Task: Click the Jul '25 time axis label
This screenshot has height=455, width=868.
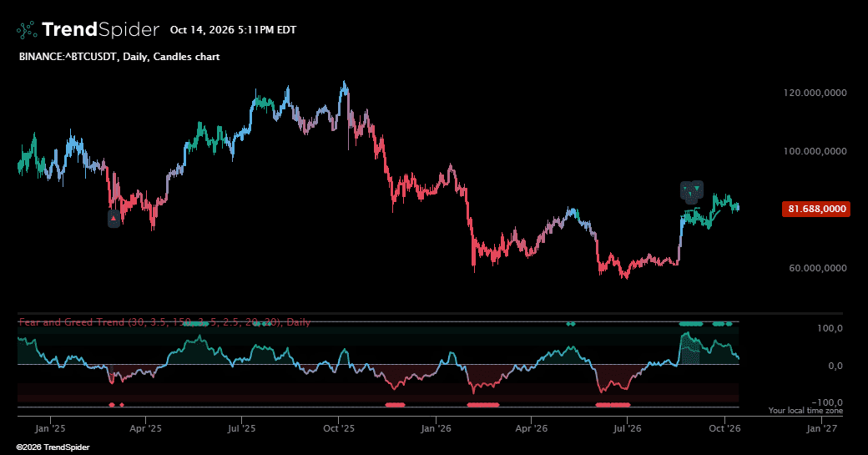Action: [241, 428]
